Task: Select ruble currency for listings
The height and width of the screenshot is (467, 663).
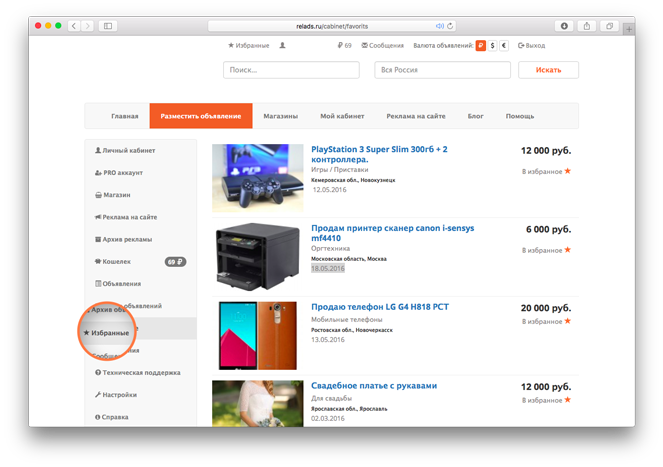Action: (480, 46)
